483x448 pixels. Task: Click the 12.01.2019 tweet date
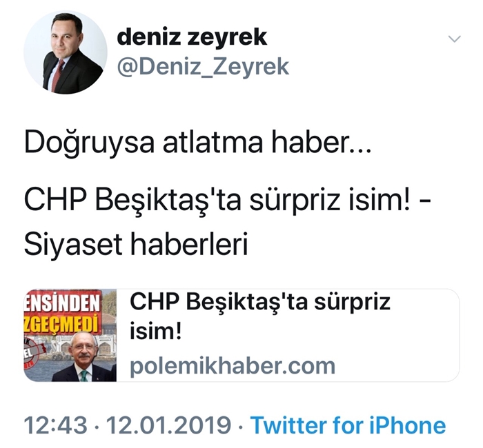pyautogui.click(x=169, y=426)
